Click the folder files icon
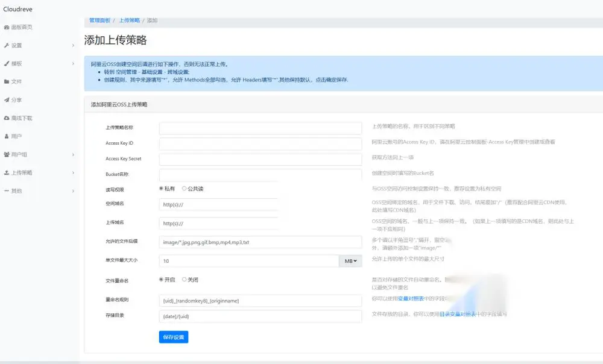The height and width of the screenshot is (364, 603). tap(7, 81)
